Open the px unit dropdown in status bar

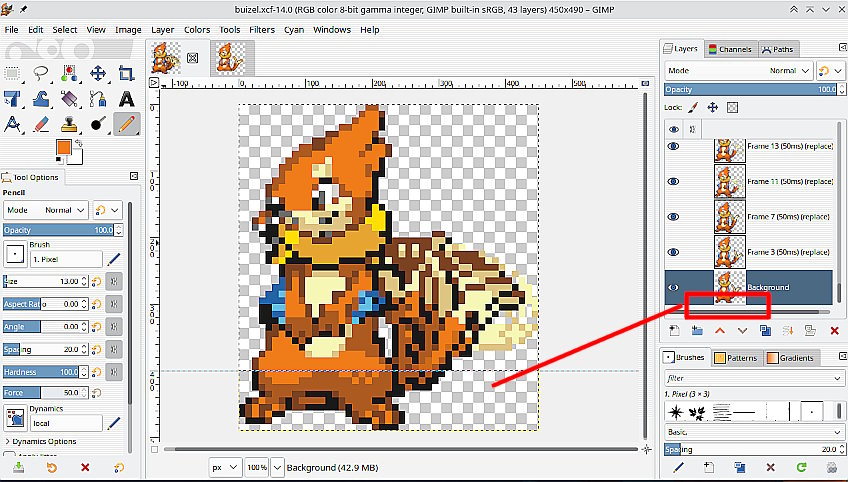pos(225,467)
